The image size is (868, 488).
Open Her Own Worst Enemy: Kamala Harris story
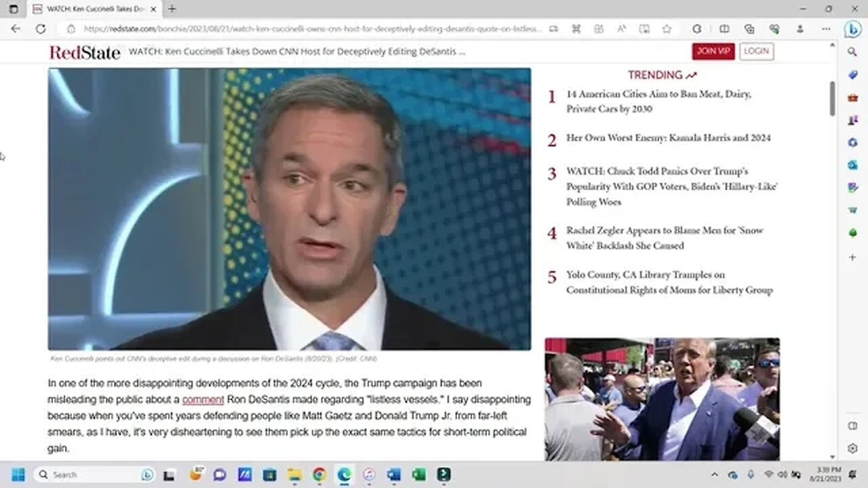[x=669, y=138]
